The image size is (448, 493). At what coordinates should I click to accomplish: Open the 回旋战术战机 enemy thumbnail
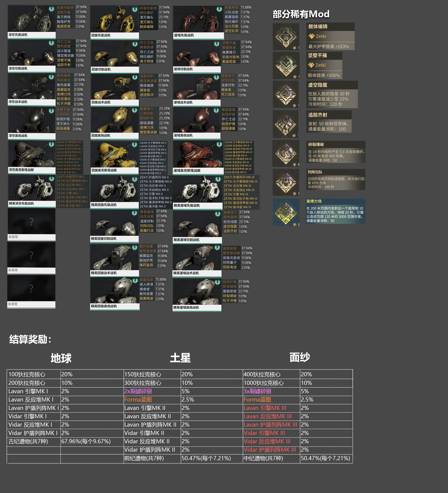point(115,90)
